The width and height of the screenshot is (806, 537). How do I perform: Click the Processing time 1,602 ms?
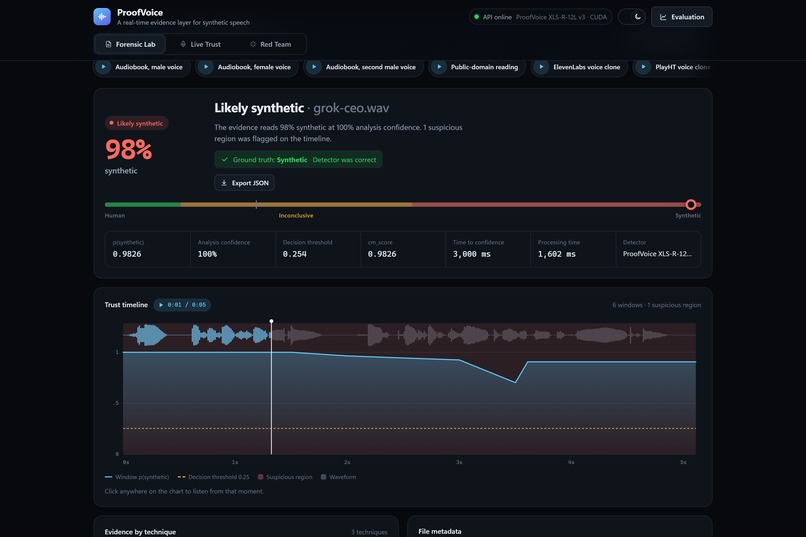(557, 254)
